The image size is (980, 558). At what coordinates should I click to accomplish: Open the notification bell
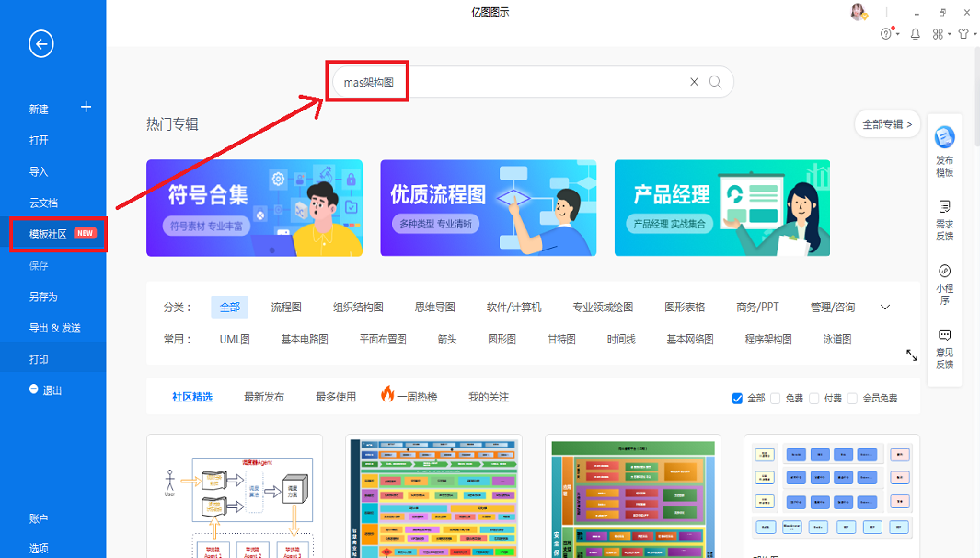point(915,34)
